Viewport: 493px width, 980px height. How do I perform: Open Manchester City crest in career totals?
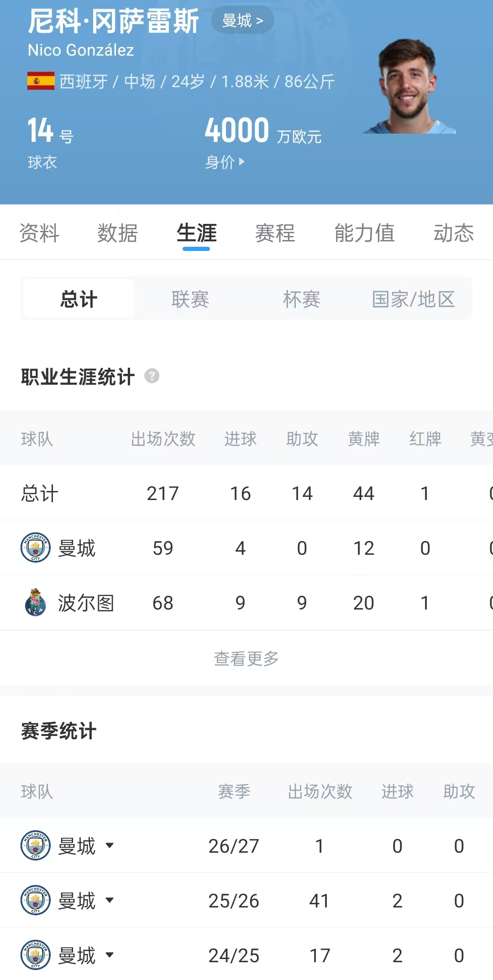[36, 547]
